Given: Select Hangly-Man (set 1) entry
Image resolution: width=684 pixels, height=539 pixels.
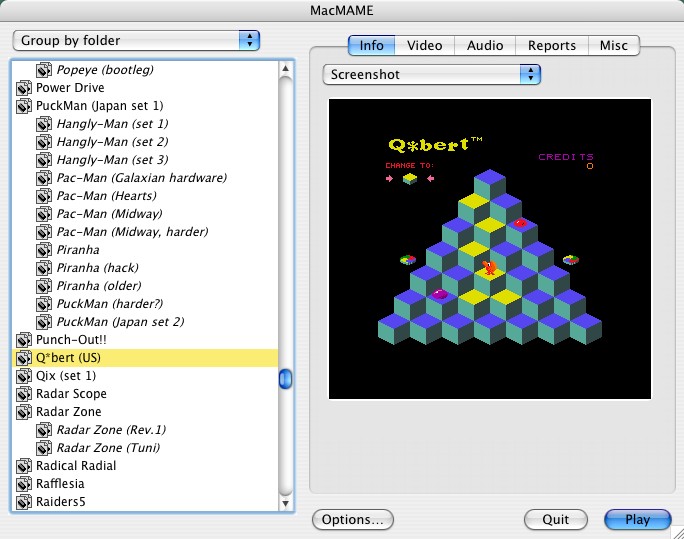Looking at the screenshot, I should click(145, 124).
